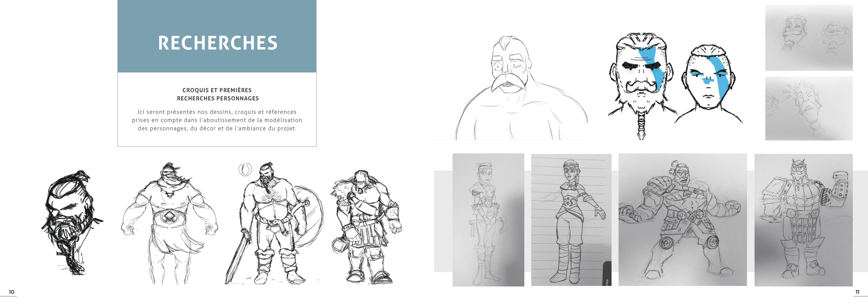Click the small oval symbol beside warrior
Viewport: 868px width, 307px height.
(245, 170)
